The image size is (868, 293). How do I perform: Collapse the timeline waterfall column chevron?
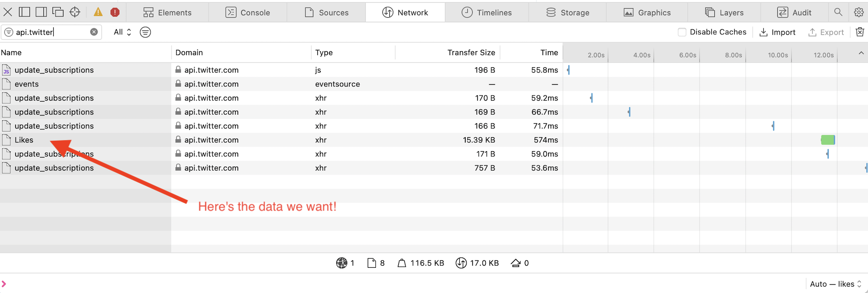(x=861, y=53)
